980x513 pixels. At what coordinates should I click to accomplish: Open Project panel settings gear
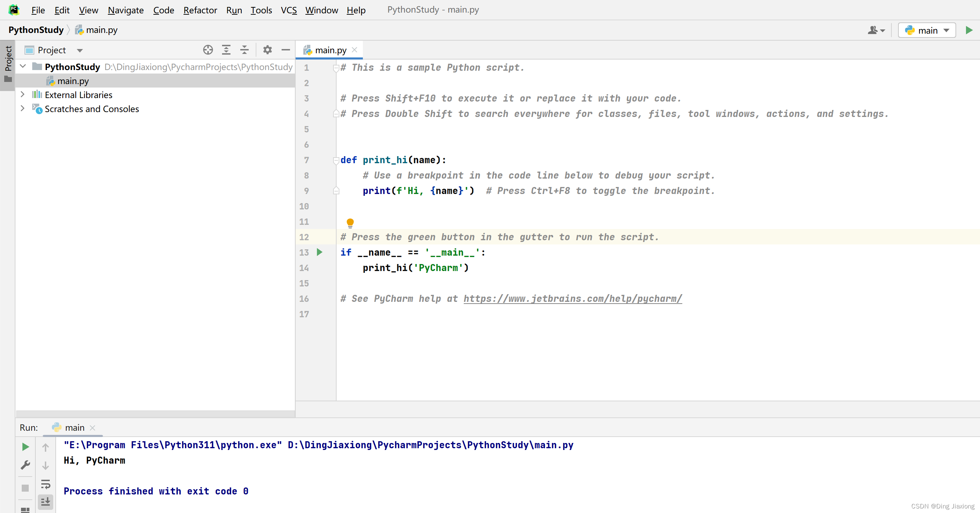(x=268, y=50)
